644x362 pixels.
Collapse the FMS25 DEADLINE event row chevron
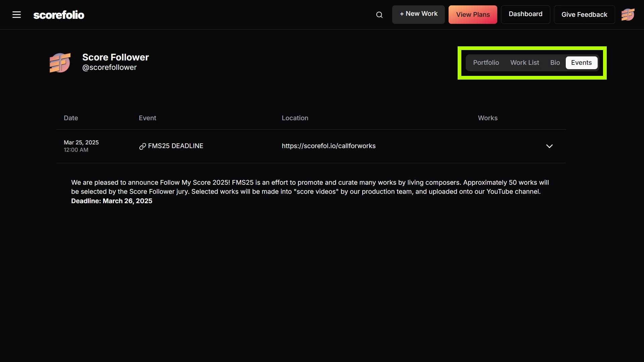[x=549, y=146]
